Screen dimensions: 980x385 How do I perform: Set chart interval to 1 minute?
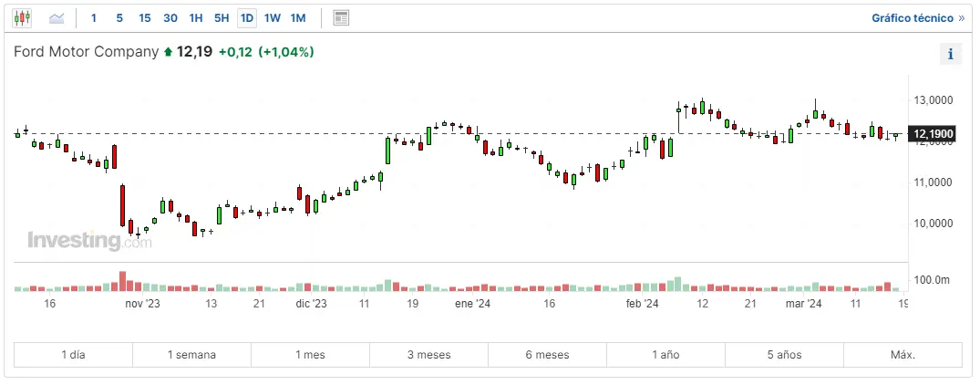(93, 17)
